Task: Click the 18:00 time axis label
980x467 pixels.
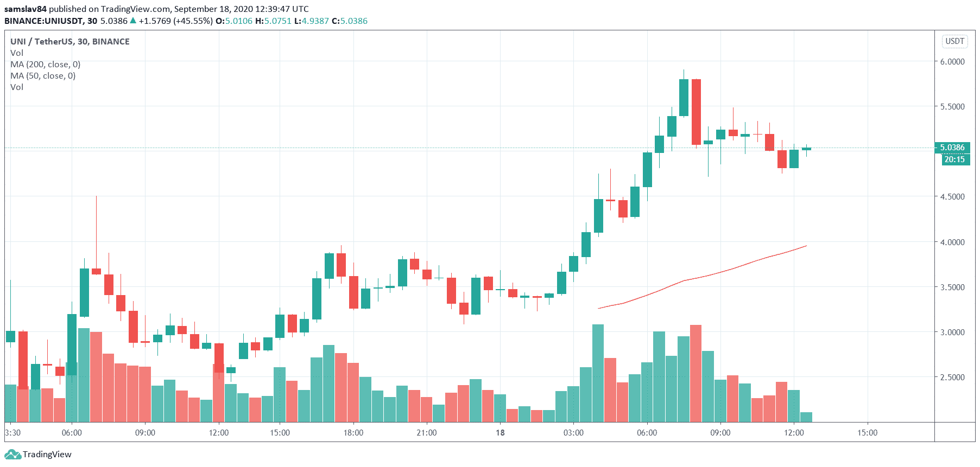Action: coord(353,433)
